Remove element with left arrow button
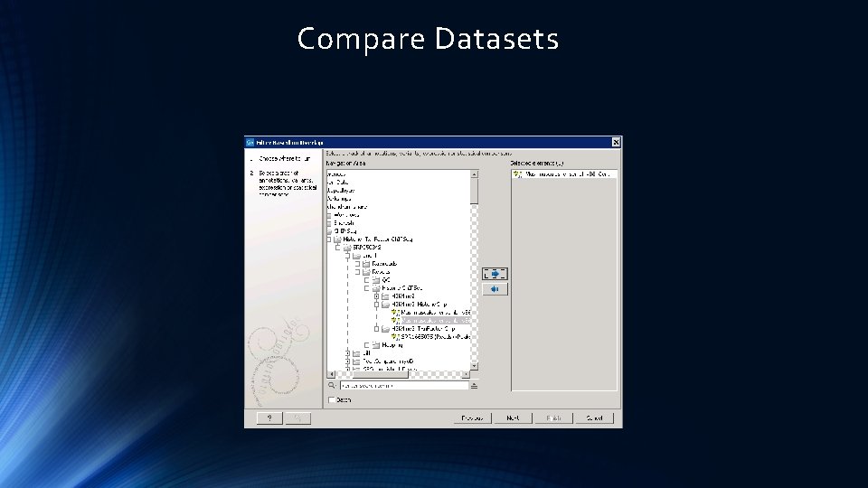 tap(495, 289)
